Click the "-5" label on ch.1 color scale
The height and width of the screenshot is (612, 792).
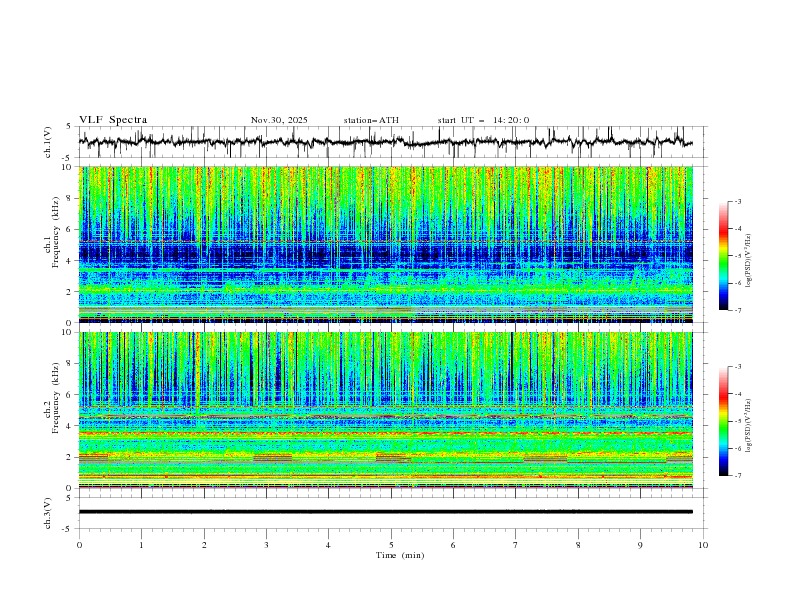[737, 256]
